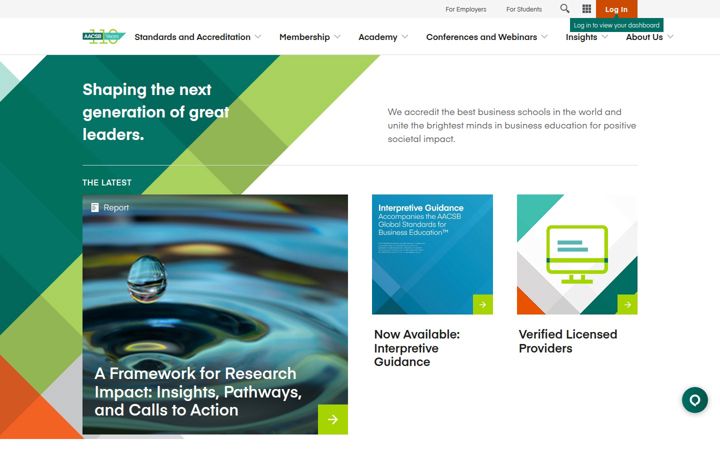The height and width of the screenshot is (450, 720).
Task: Open the Membership menu
Action: point(304,37)
